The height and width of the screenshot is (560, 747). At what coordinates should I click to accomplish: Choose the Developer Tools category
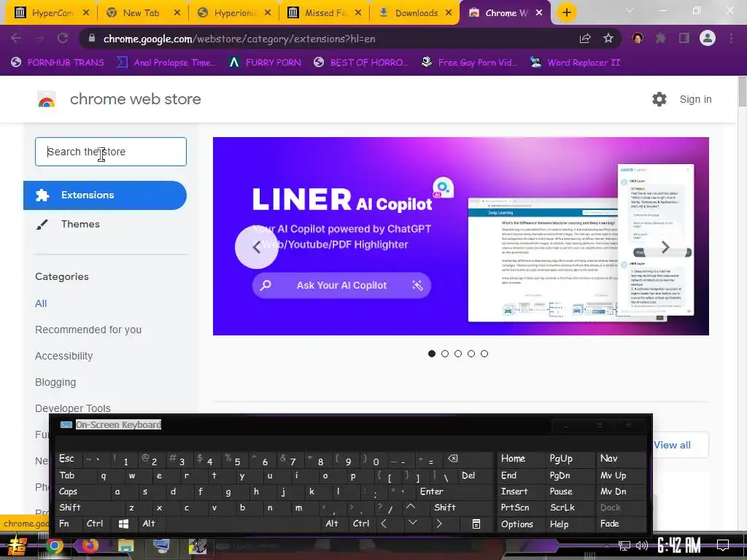click(73, 408)
